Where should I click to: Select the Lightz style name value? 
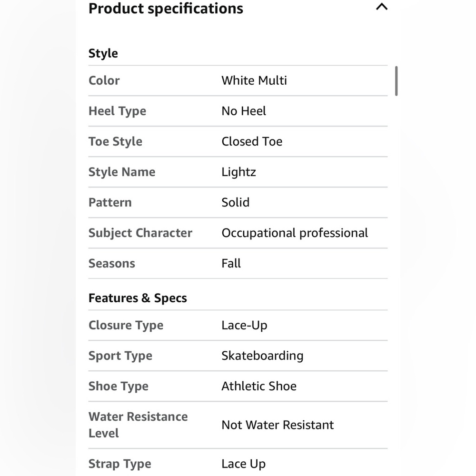(x=238, y=172)
